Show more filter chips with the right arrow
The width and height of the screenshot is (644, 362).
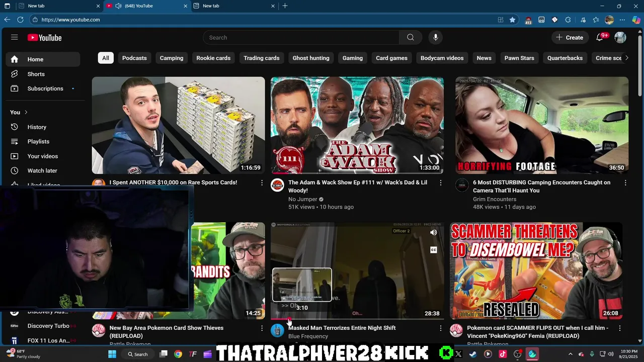pyautogui.click(x=626, y=58)
